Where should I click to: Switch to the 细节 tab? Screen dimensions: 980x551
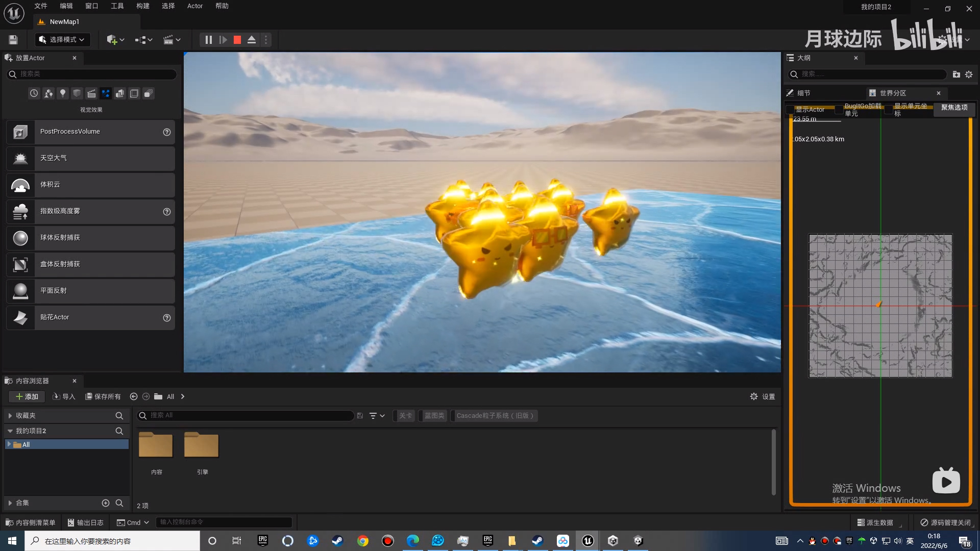coord(803,93)
